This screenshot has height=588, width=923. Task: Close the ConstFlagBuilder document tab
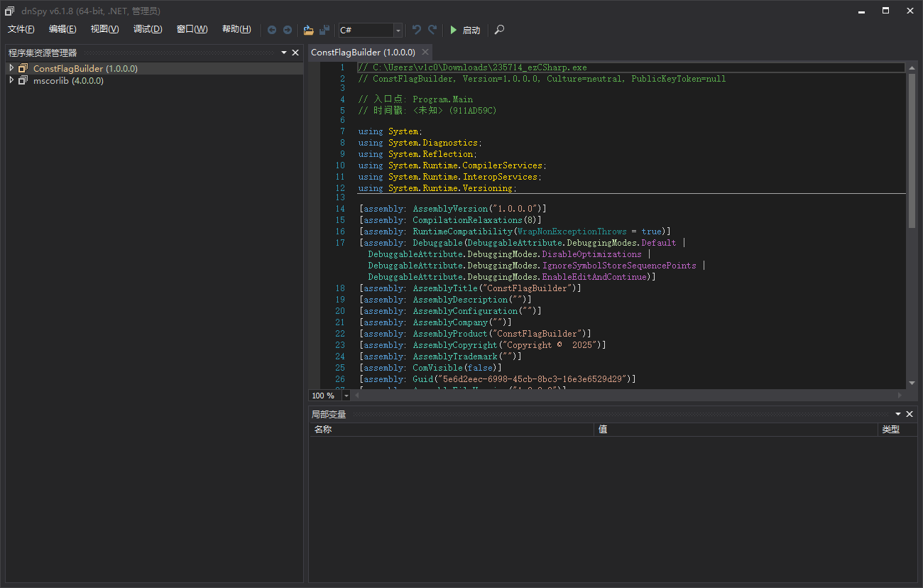coord(425,52)
